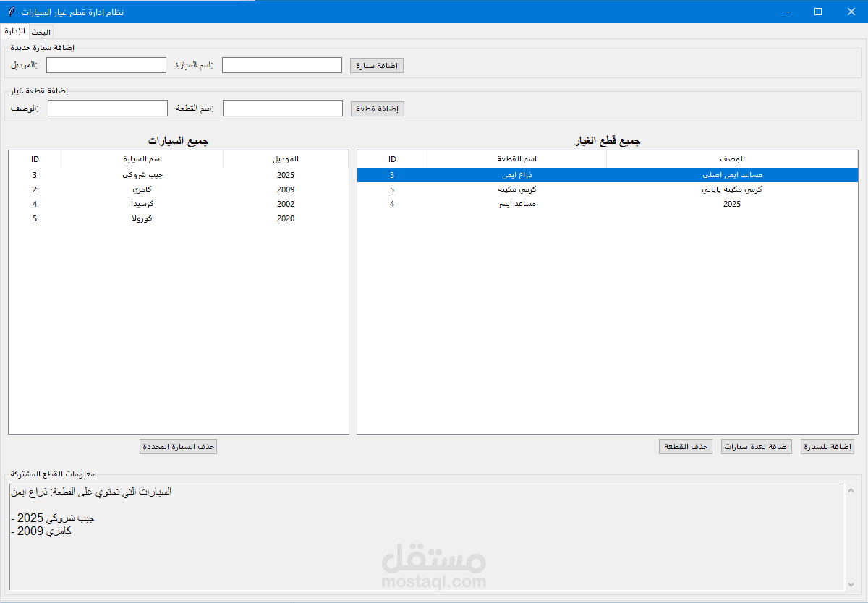Click the حذف القطعة button

[686, 446]
